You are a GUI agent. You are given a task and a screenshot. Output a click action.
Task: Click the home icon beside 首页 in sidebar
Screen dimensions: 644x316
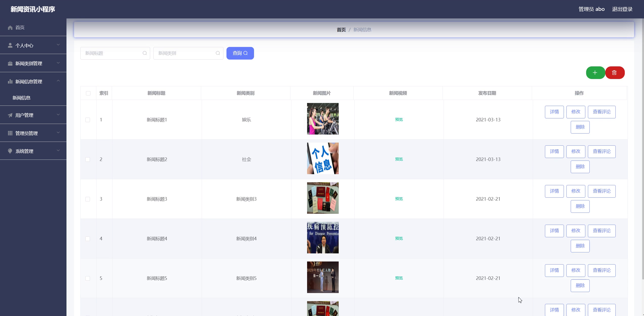[10, 28]
